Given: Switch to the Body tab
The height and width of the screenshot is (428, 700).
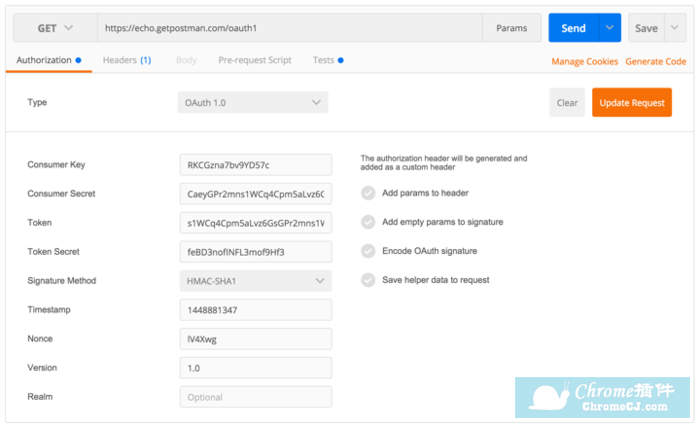Looking at the screenshot, I should (186, 60).
